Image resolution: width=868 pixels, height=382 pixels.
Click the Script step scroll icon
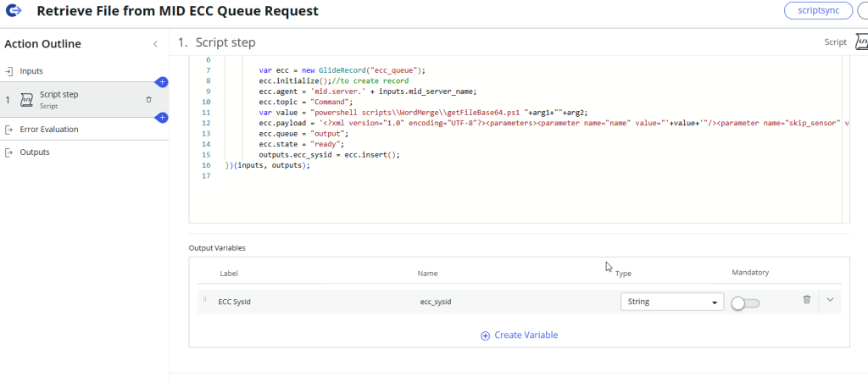pos(26,100)
